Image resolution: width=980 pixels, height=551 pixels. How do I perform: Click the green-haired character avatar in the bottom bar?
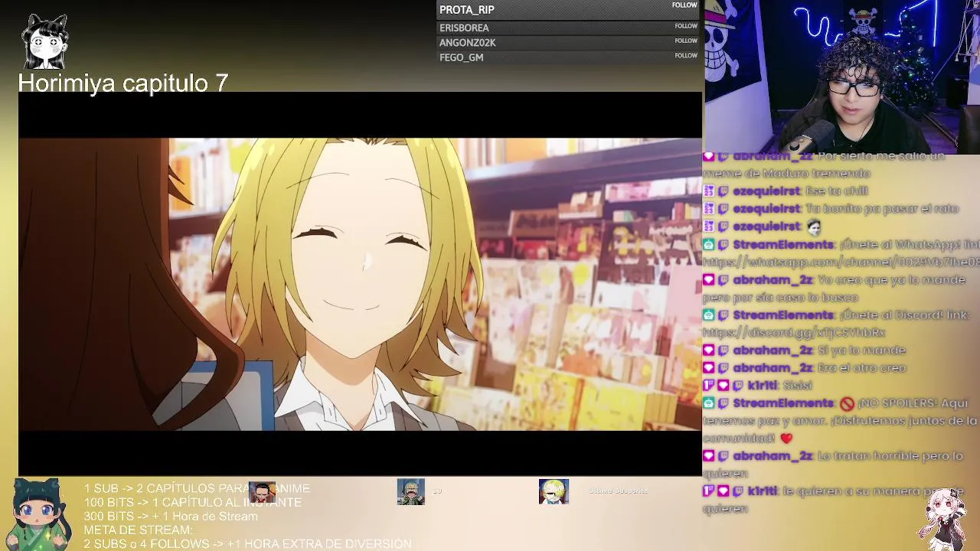(x=410, y=492)
